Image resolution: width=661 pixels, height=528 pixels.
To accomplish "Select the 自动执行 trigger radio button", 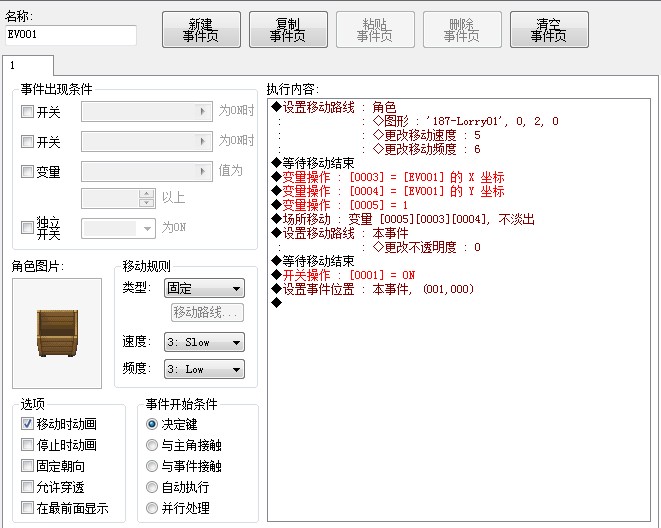I will (x=152, y=487).
